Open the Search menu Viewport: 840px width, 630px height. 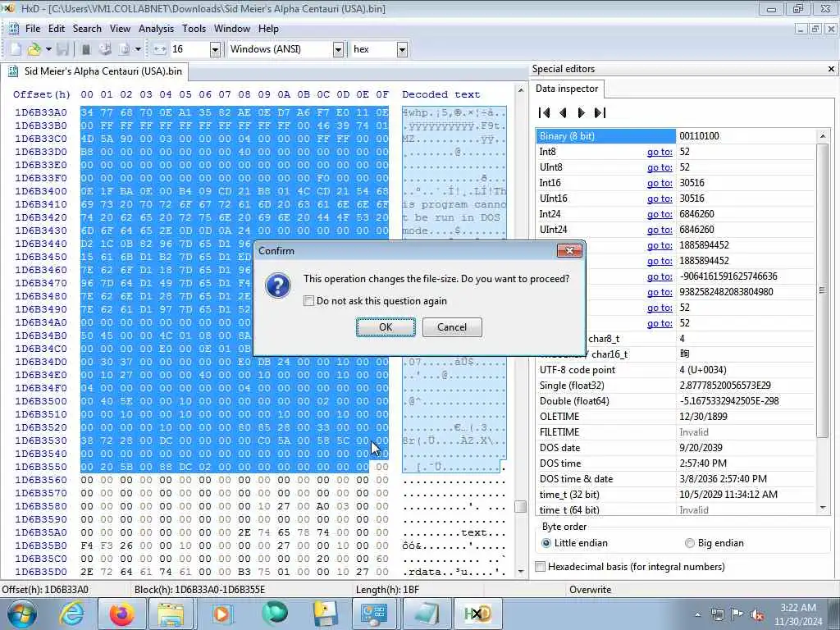coord(87,29)
